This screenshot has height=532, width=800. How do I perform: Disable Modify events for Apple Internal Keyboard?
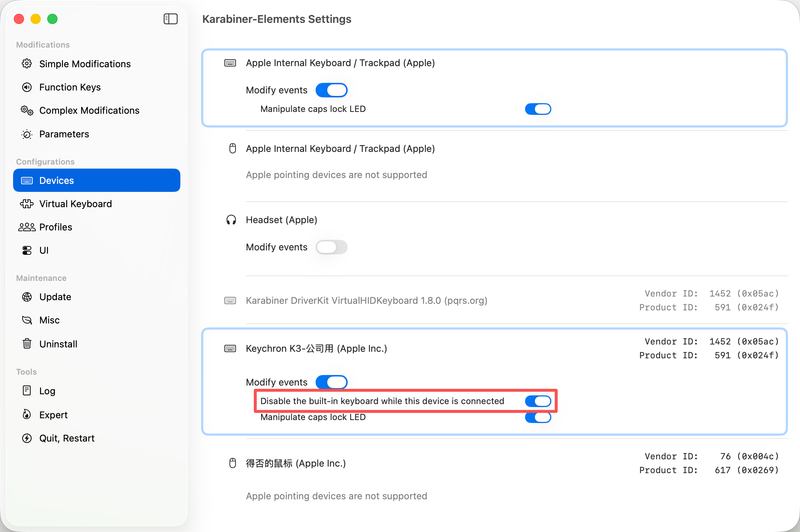tap(331, 90)
